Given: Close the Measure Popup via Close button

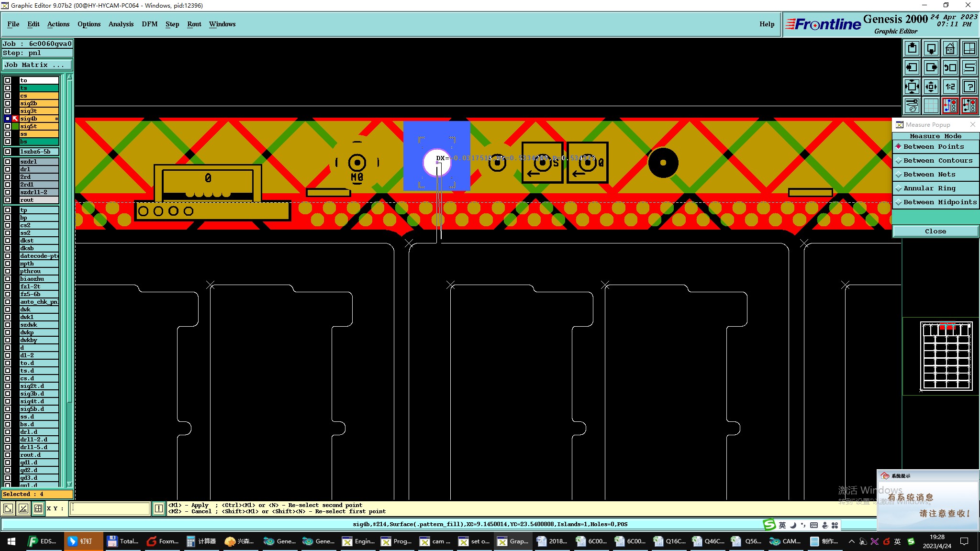Looking at the screenshot, I should click(935, 231).
